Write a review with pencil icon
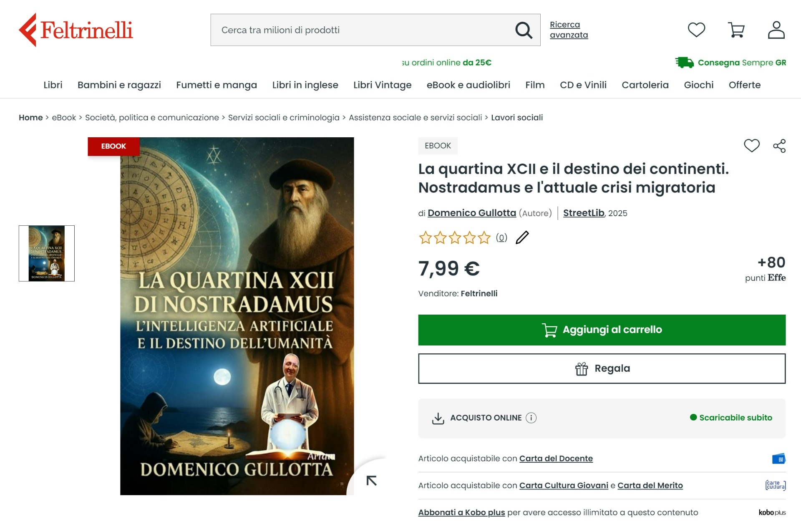The image size is (801, 532). tap(522, 237)
